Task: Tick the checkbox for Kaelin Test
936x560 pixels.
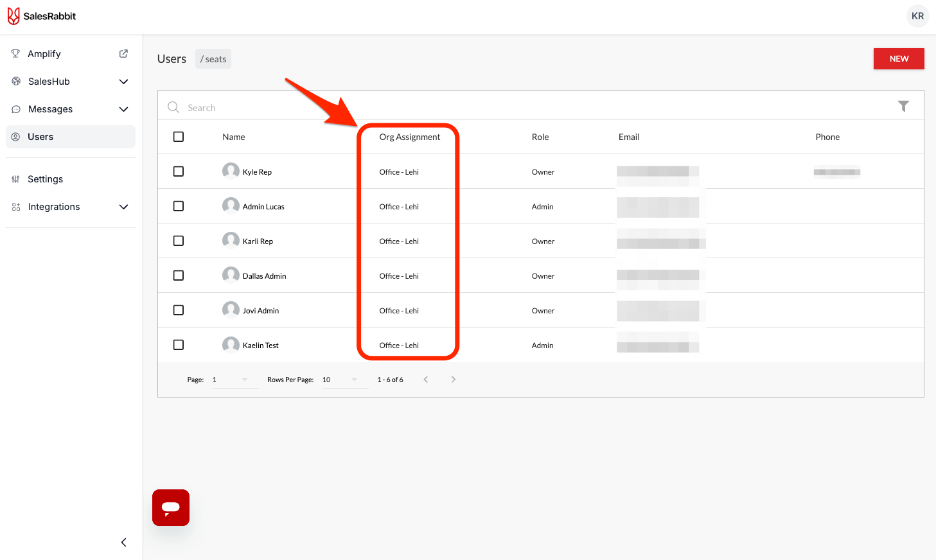Action: [179, 345]
